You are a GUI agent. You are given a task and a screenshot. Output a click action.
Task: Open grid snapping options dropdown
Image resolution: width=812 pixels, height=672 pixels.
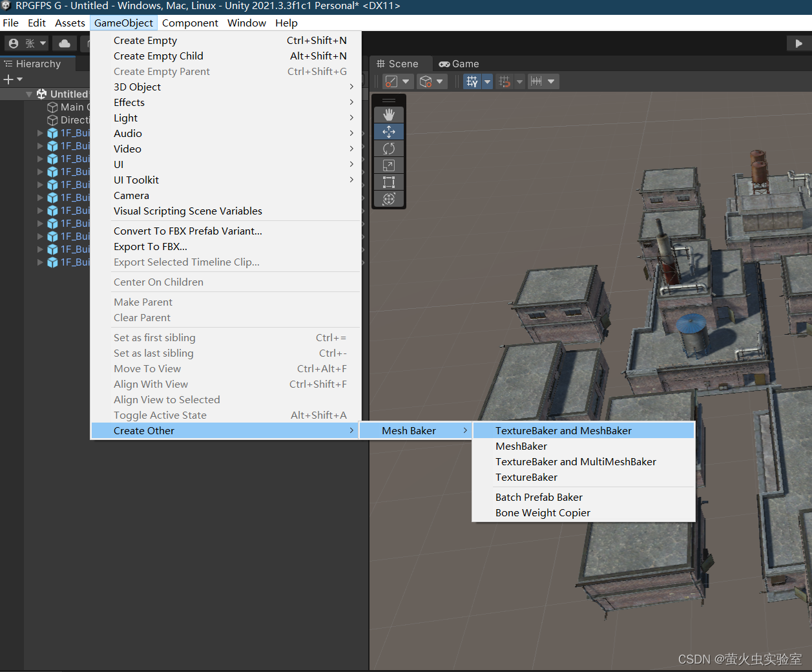pyautogui.click(x=519, y=81)
